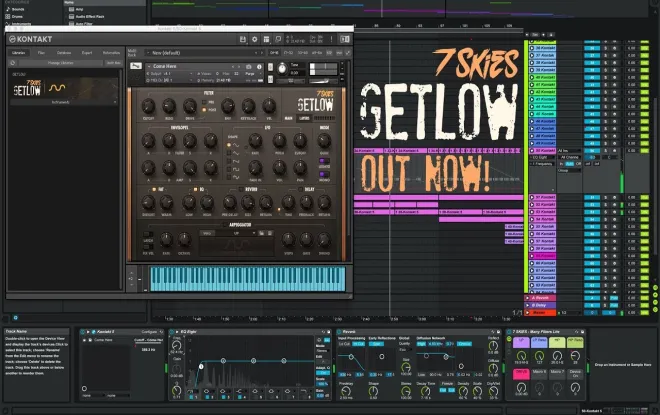Switch to the Expert tab
660x415 pixels.
click(87, 53)
